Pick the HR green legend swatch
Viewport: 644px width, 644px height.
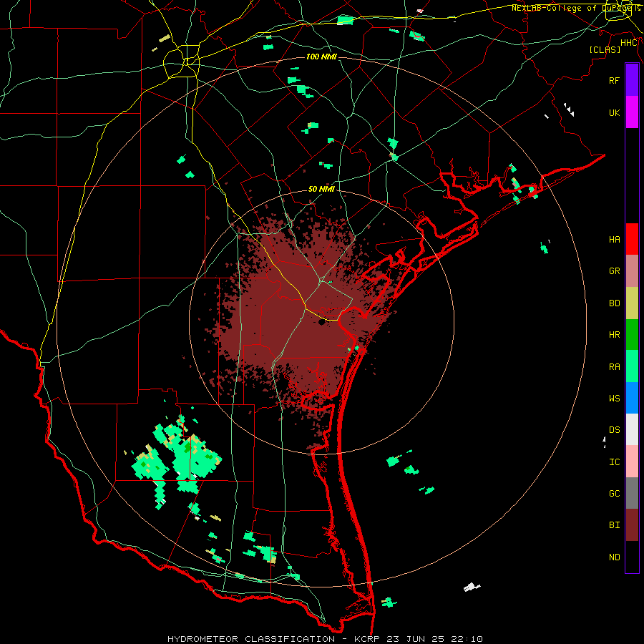point(632,334)
